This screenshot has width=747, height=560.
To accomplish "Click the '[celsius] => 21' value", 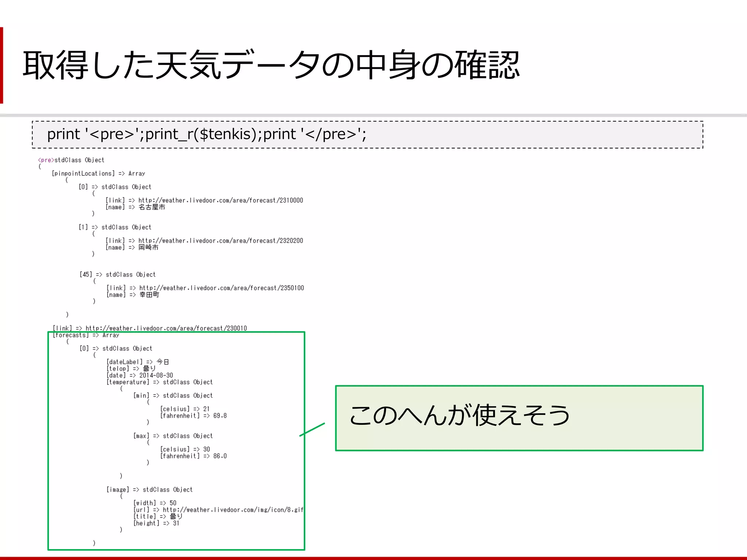I will (x=185, y=409).
